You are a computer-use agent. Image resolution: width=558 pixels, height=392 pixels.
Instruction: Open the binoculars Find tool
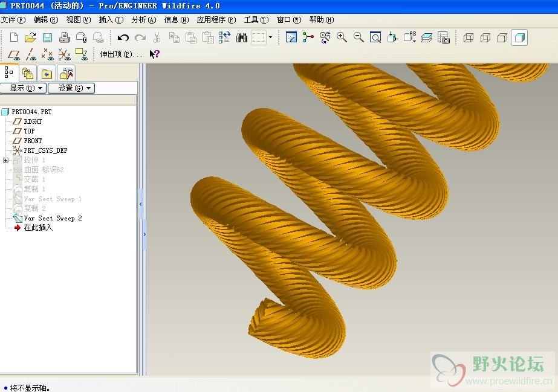coord(242,37)
